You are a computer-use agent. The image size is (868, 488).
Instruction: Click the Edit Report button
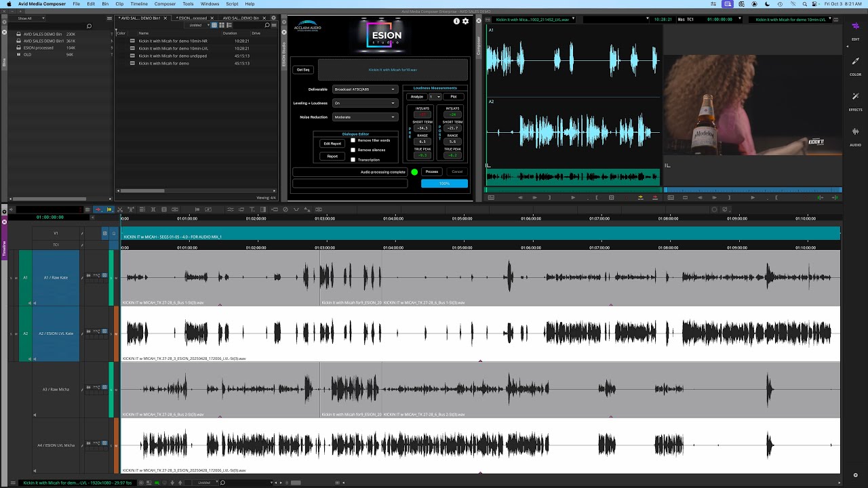(332, 144)
